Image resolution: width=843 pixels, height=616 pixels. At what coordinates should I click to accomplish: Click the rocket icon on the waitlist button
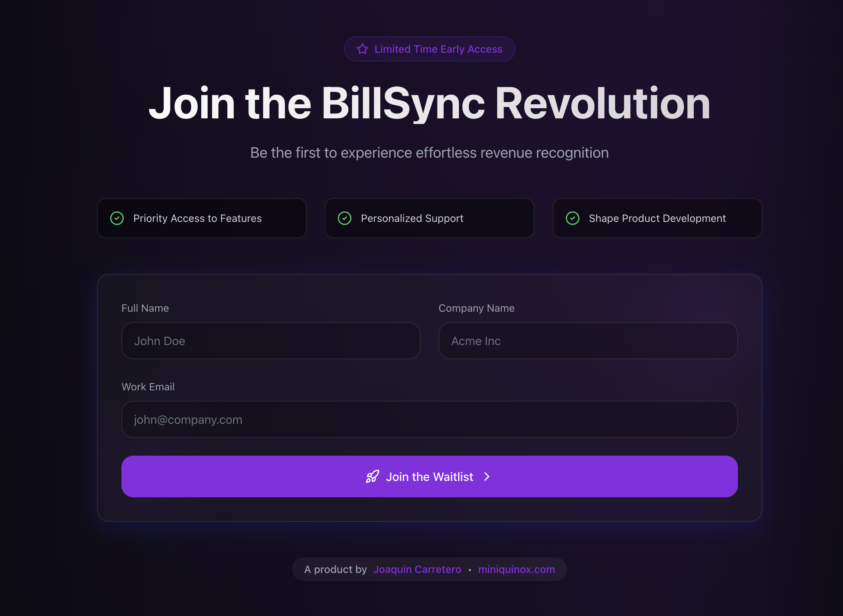click(x=372, y=476)
